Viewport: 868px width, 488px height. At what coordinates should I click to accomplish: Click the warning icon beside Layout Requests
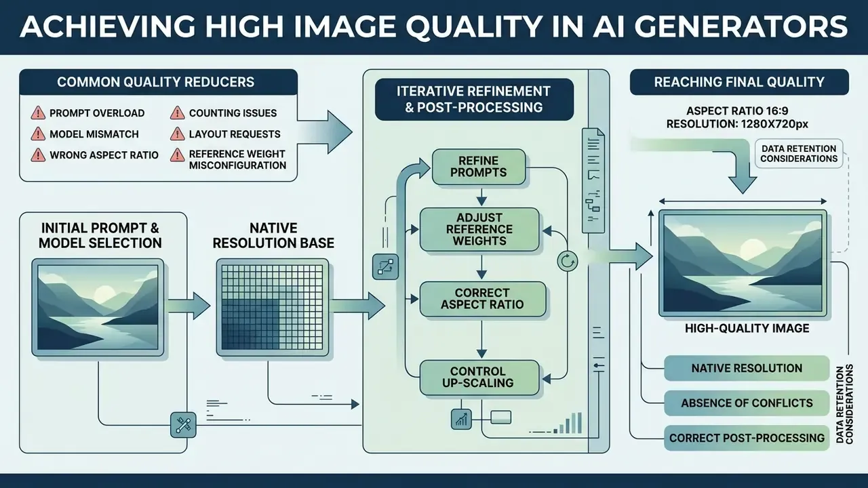click(178, 134)
